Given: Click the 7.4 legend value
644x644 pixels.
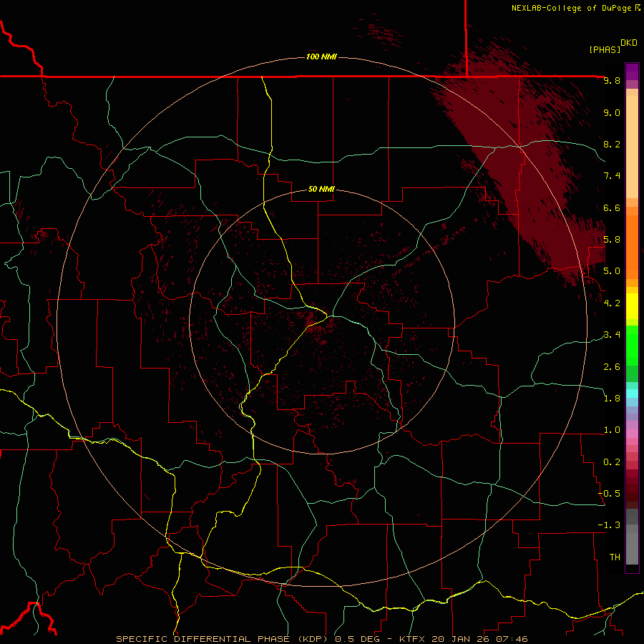Looking at the screenshot, I should (612, 176).
